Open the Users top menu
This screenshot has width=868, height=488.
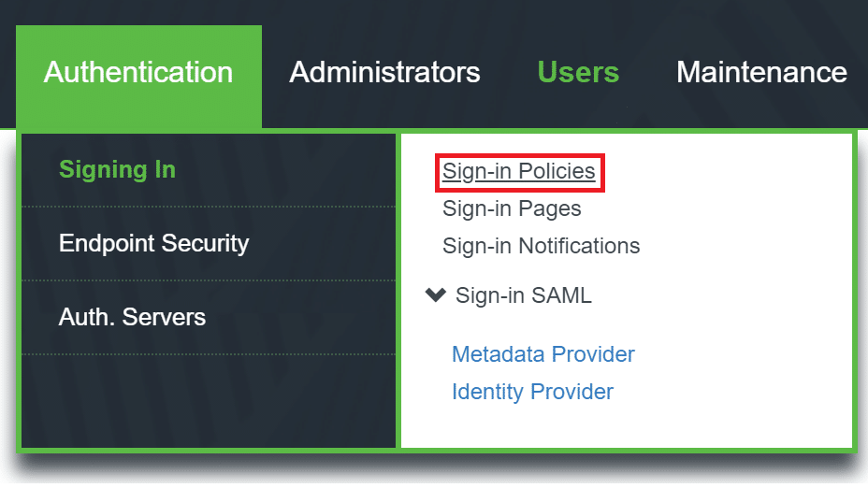[578, 73]
